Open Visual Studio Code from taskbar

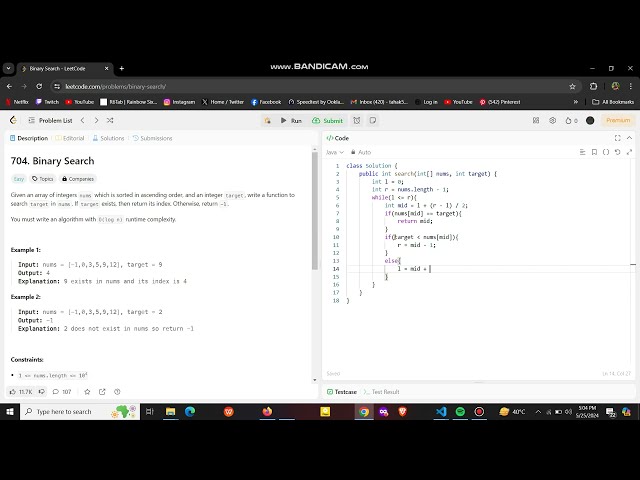pyautogui.click(x=441, y=412)
